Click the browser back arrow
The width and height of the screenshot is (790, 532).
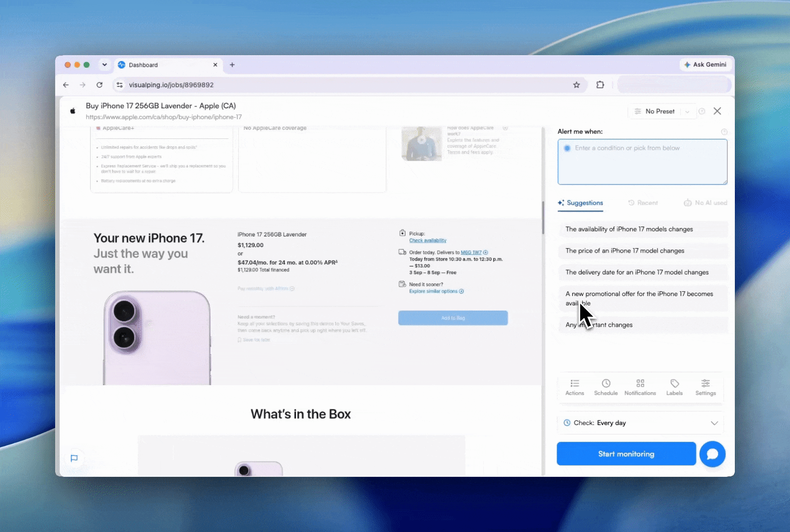[x=66, y=85]
